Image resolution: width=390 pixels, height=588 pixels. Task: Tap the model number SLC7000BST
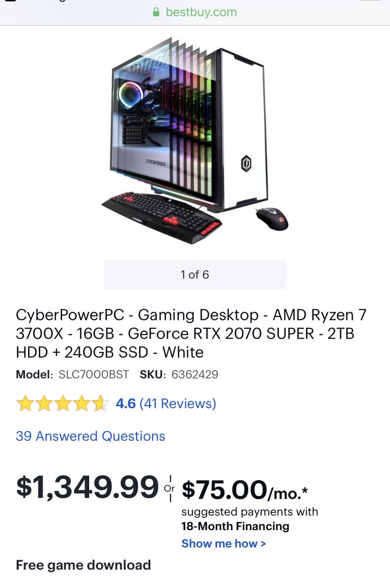point(94,375)
